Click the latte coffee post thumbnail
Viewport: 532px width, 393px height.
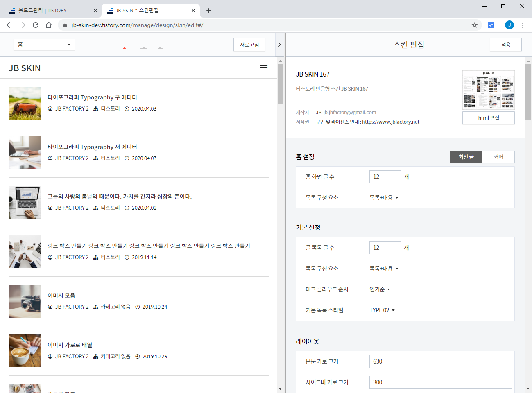point(25,351)
